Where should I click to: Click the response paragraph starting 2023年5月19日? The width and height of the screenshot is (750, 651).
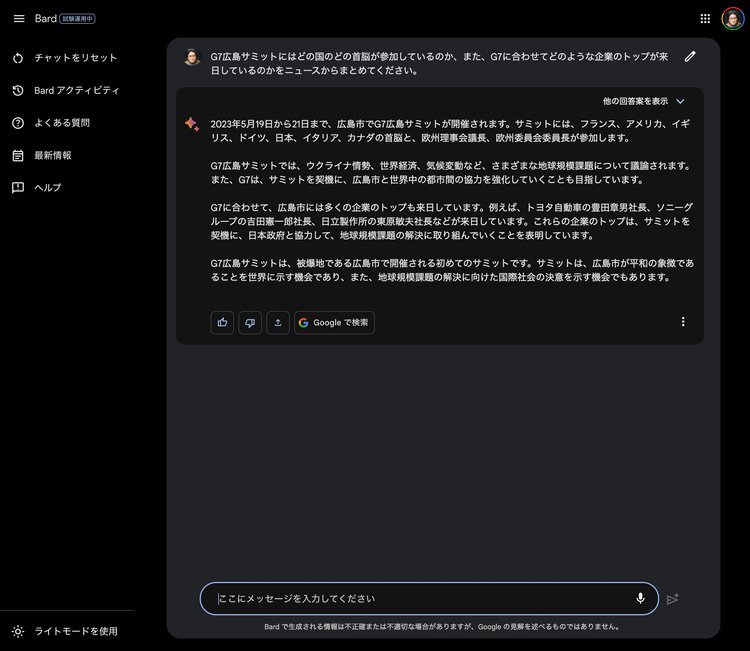450,131
